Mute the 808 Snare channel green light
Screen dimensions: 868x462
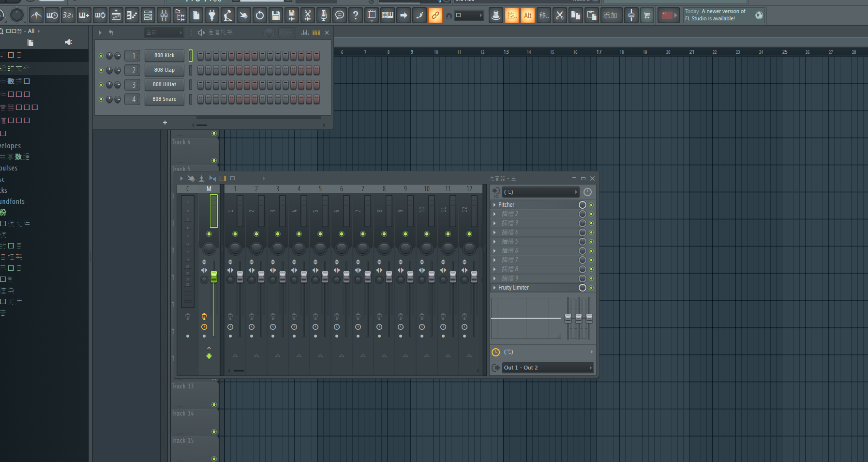[x=101, y=99]
